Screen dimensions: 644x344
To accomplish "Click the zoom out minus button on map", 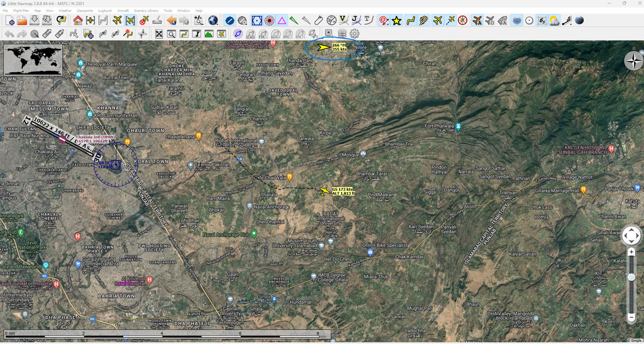I will [631, 317].
